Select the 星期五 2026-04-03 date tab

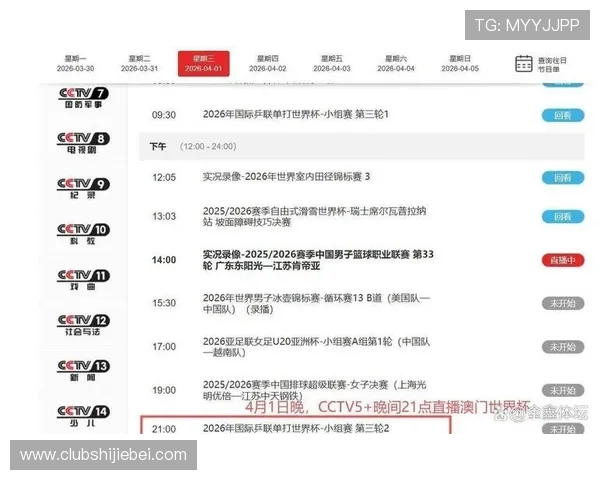pyautogui.click(x=332, y=64)
